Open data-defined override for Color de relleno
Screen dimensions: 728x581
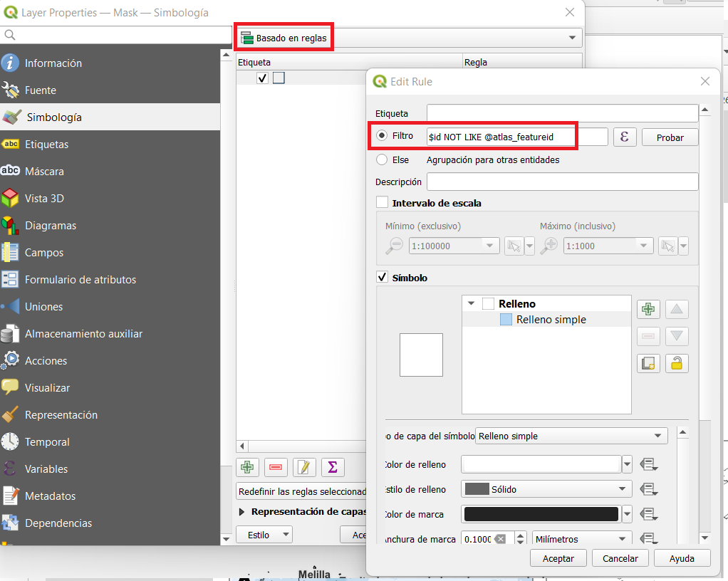648,465
